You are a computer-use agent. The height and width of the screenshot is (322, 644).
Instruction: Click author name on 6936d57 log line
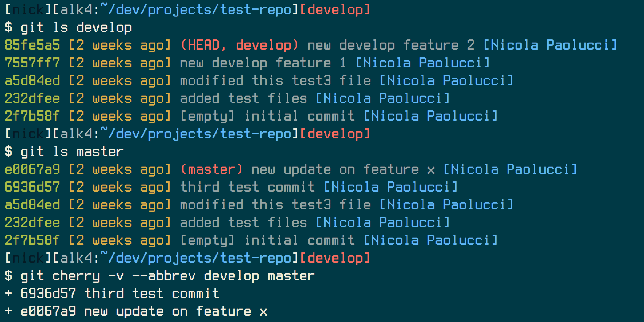391,187
